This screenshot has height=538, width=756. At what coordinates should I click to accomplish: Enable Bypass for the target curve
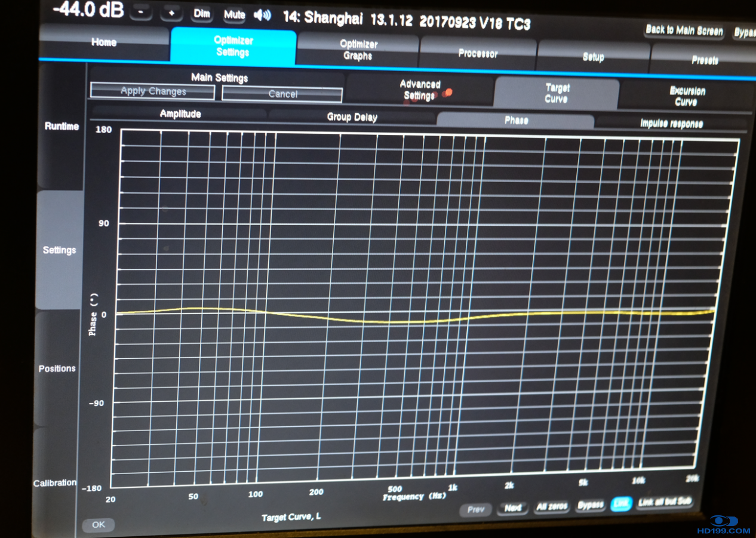pyautogui.click(x=590, y=505)
